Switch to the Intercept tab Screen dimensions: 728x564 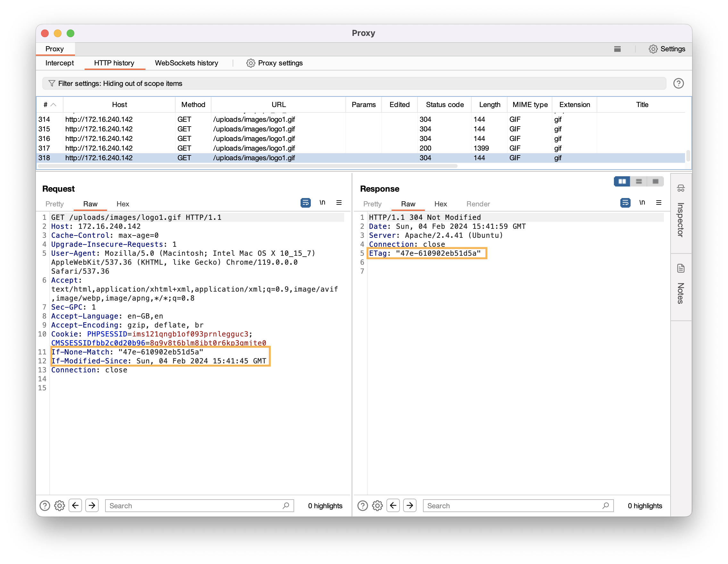60,63
